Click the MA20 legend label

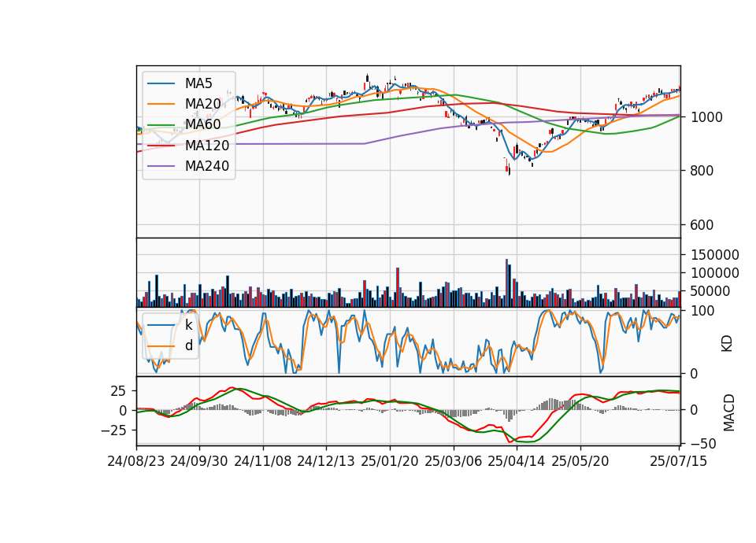click(202, 104)
